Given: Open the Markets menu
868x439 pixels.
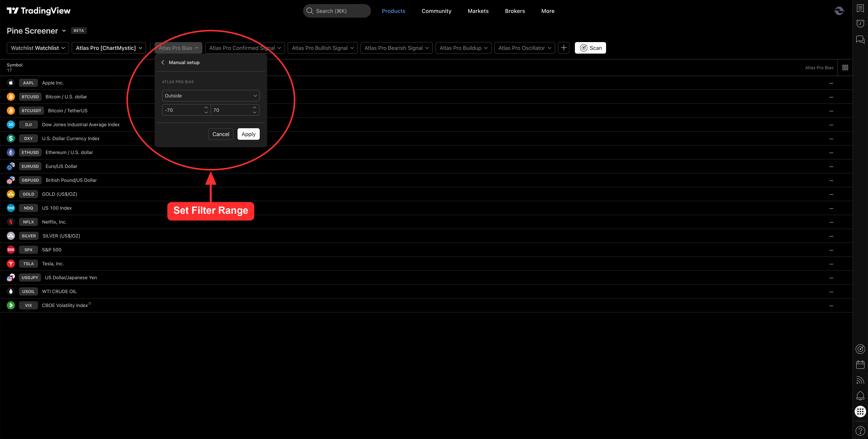Looking at the screenshot, I should coord(478,11).
